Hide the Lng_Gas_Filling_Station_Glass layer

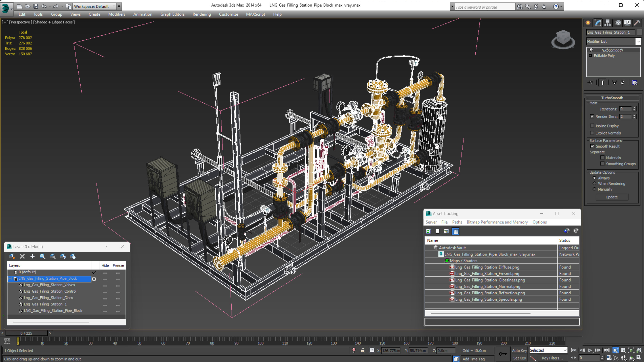(105, 297)
